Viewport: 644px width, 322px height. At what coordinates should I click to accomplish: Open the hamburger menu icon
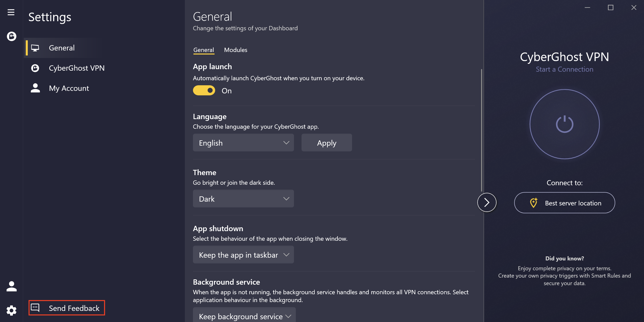pyautogui.click(x=11, y=12)
